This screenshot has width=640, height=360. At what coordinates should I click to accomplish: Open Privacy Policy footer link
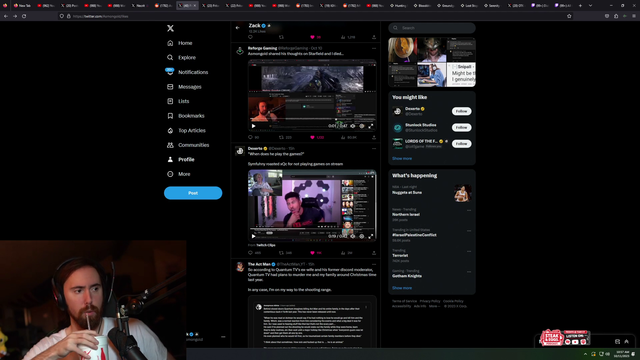click(430, 301)
